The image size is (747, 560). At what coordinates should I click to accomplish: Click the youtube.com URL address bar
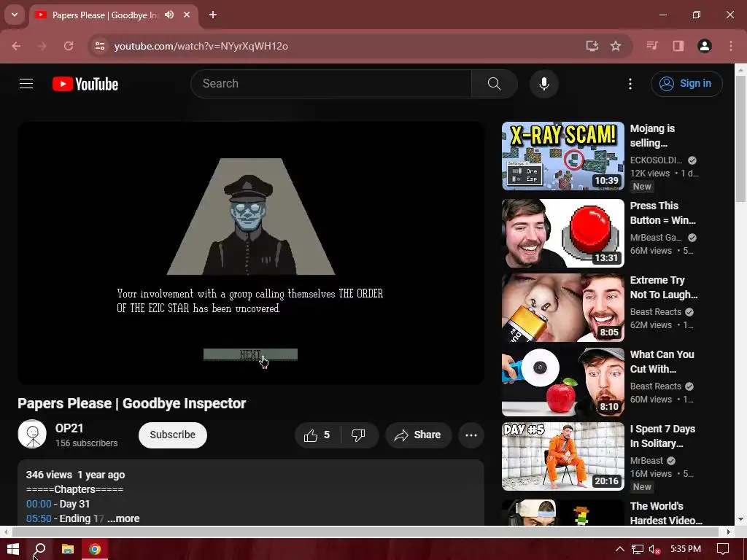point(201,46)
